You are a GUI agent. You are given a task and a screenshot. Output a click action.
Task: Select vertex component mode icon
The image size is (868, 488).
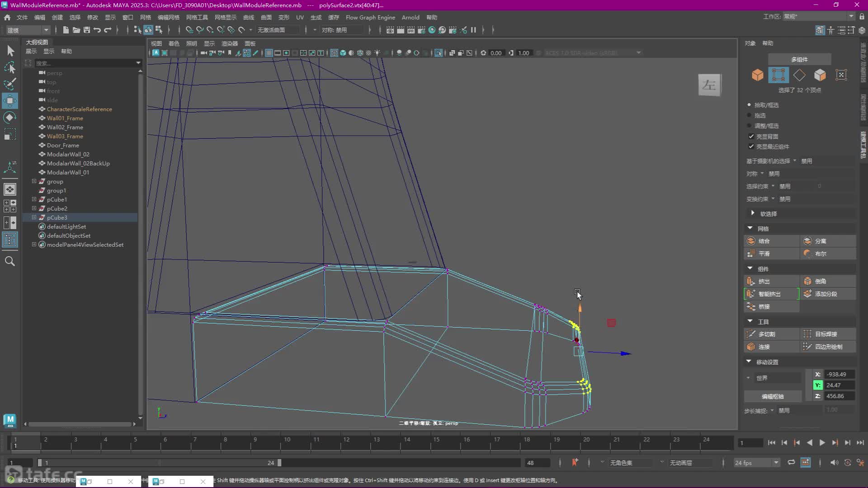778,75
